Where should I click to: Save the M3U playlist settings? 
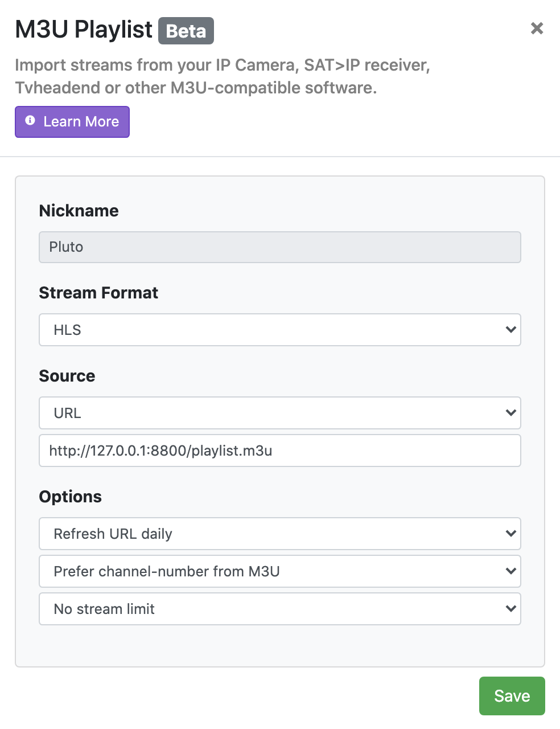click(512, 695)
